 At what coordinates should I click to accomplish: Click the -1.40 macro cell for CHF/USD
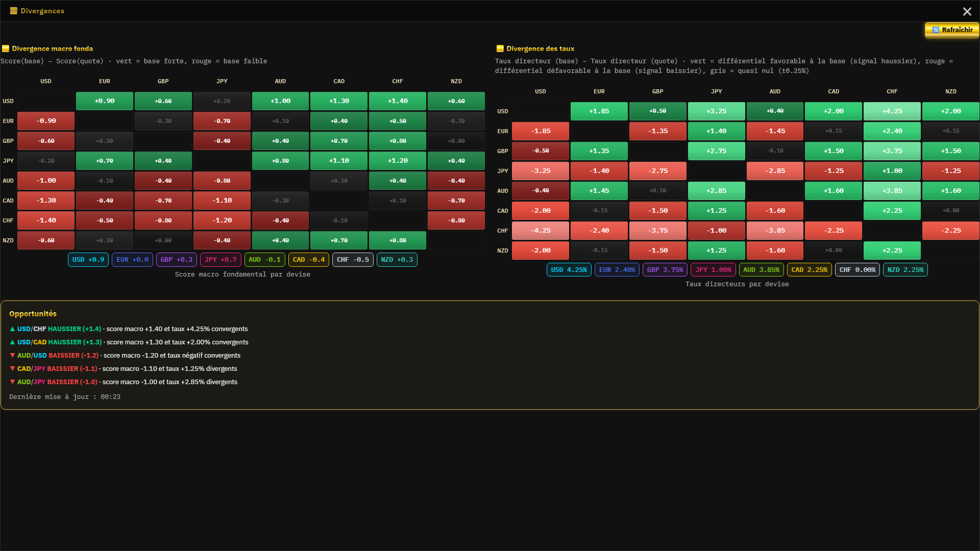tap(46, 220)
